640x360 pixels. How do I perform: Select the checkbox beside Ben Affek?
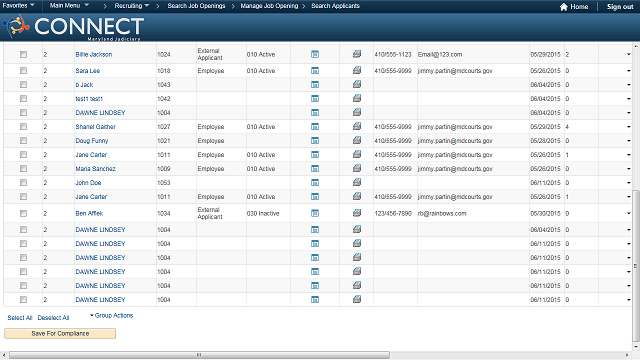pos(23,213)
